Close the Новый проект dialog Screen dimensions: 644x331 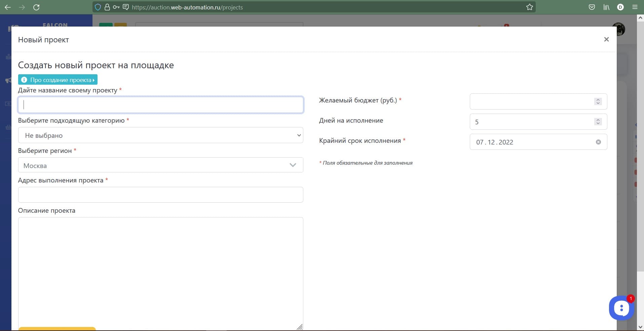point(606,39)
